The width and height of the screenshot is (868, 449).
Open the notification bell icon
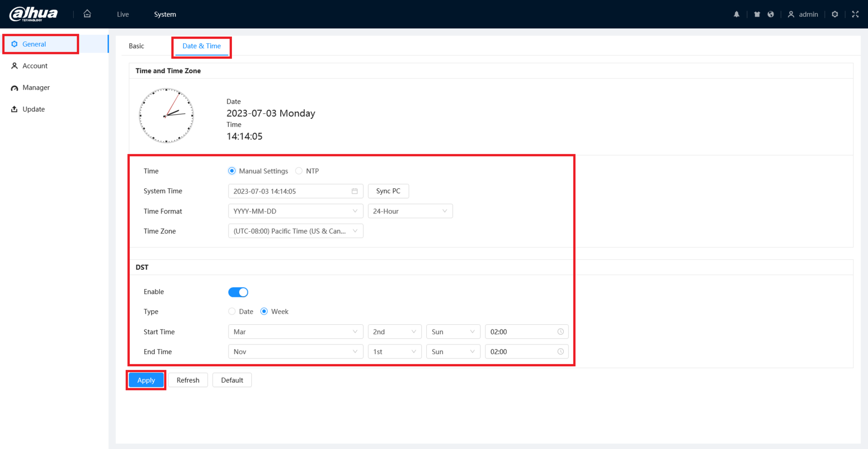coord(736,14)
